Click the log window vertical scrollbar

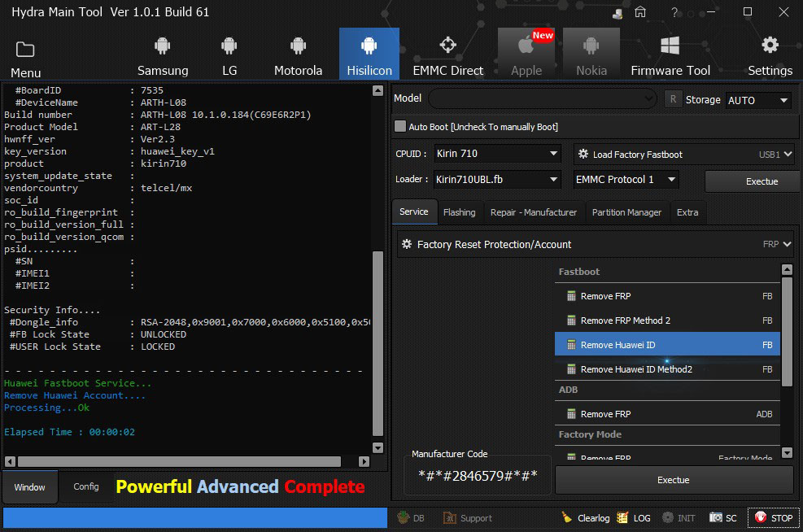point(377,342)
